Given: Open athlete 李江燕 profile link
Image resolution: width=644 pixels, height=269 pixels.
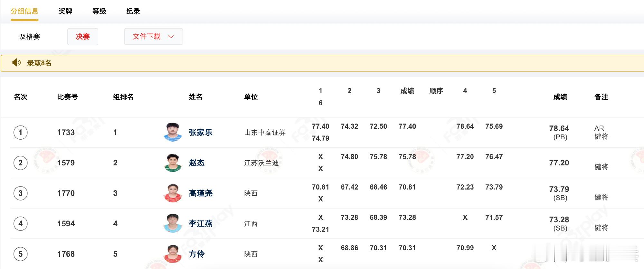Looking at the screenshot, I should pyautogui.click(x=200, y=224).
